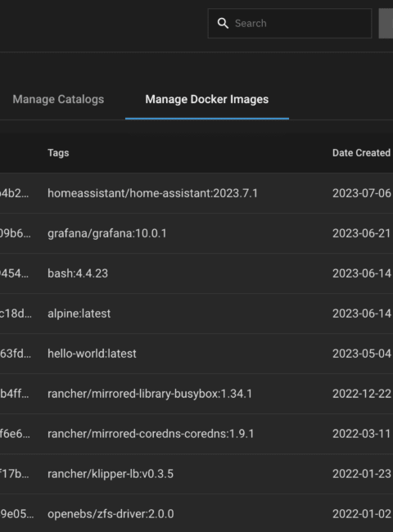Switch to Manage Catalogs tab
The image size is (393, 532).
pyautogui.click(x=58, y=99)
